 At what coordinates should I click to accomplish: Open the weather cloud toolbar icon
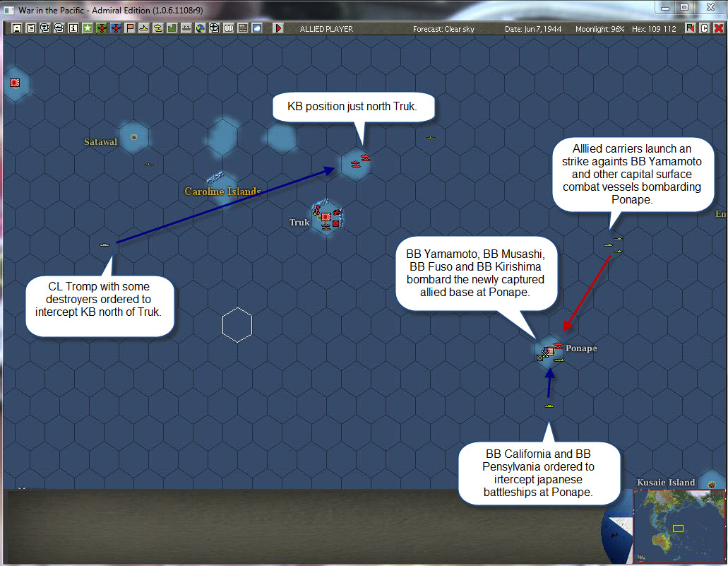257,28
